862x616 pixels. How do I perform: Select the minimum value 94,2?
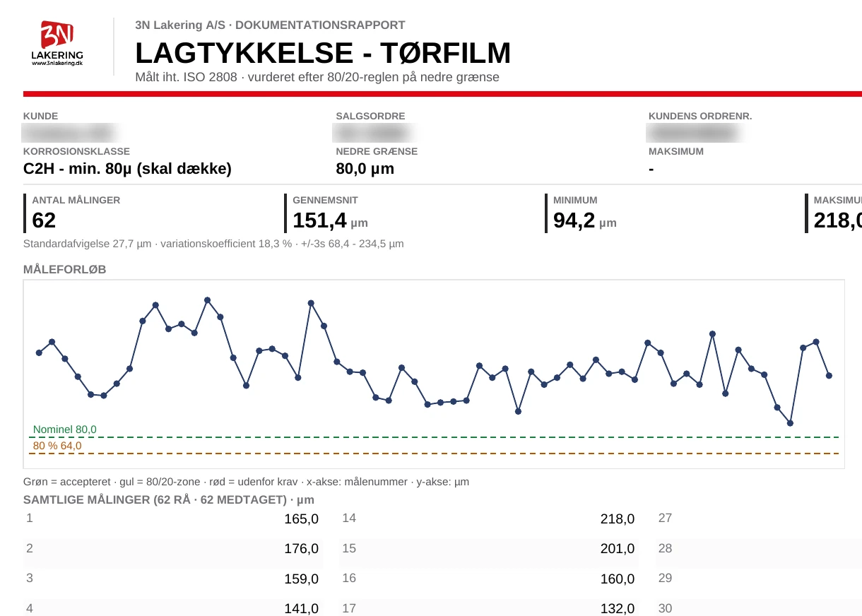pos(574,221)
